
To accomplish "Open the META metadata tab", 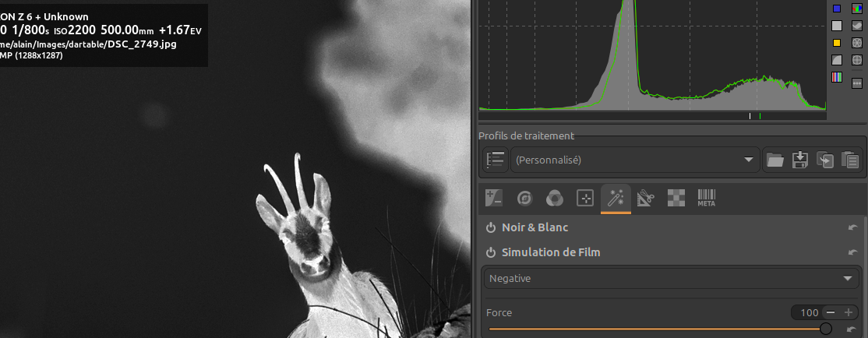I will (x=706, y=199).
